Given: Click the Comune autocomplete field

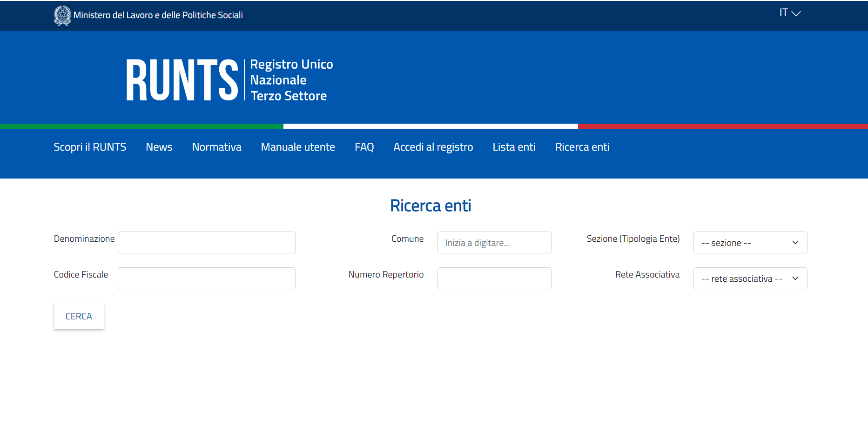Looking at the screenshot, I should 494,242.
